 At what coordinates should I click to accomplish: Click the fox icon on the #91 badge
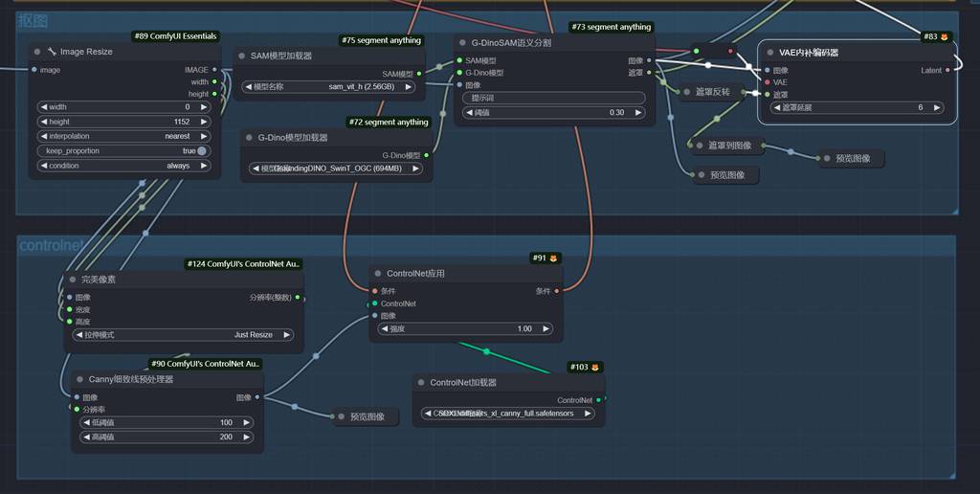click(x=553, y=258)
